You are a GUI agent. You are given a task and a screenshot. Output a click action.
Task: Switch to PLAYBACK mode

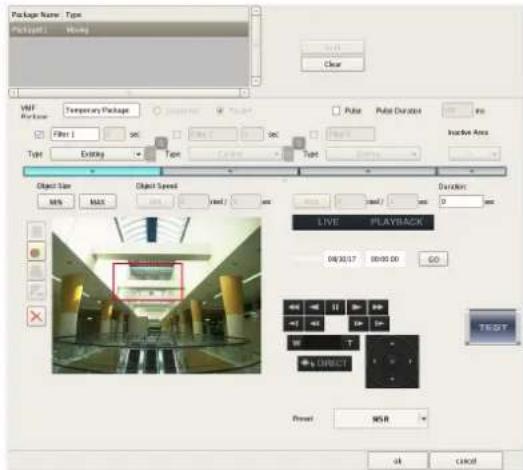pyautogui.click(x=397, y=222)
